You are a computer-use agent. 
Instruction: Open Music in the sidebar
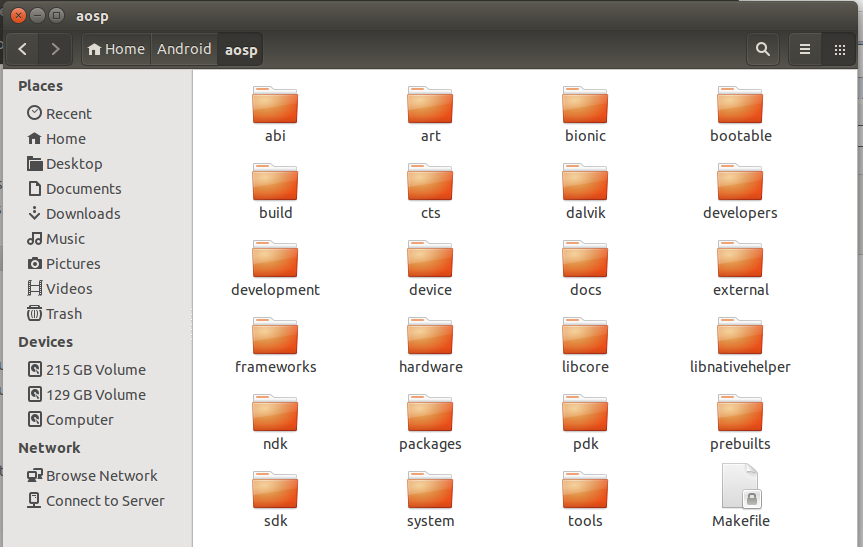[x=56, y=239]
